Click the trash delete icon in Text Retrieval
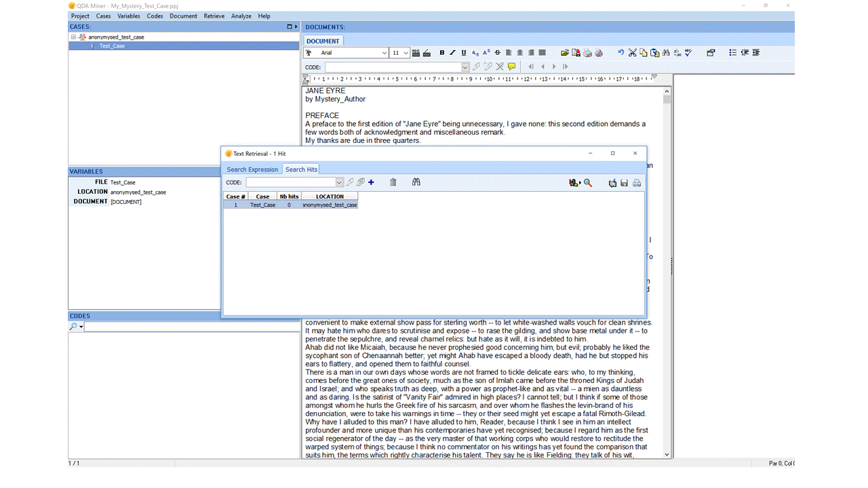 point(393,182)
